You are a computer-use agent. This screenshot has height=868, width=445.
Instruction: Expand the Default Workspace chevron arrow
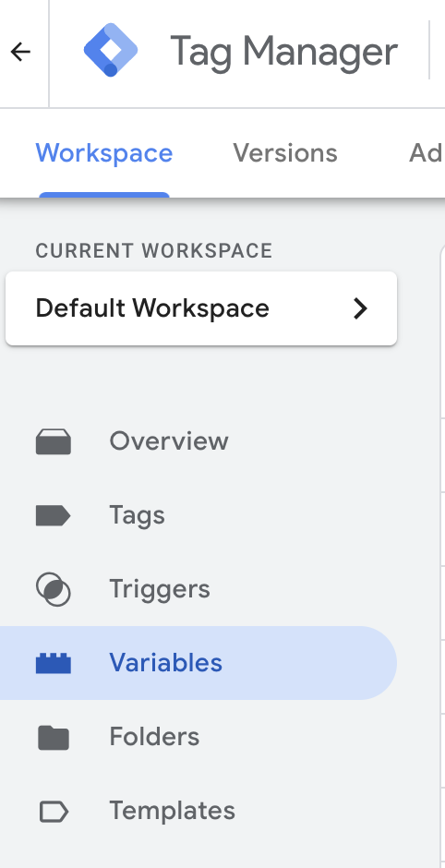[360, 308]
